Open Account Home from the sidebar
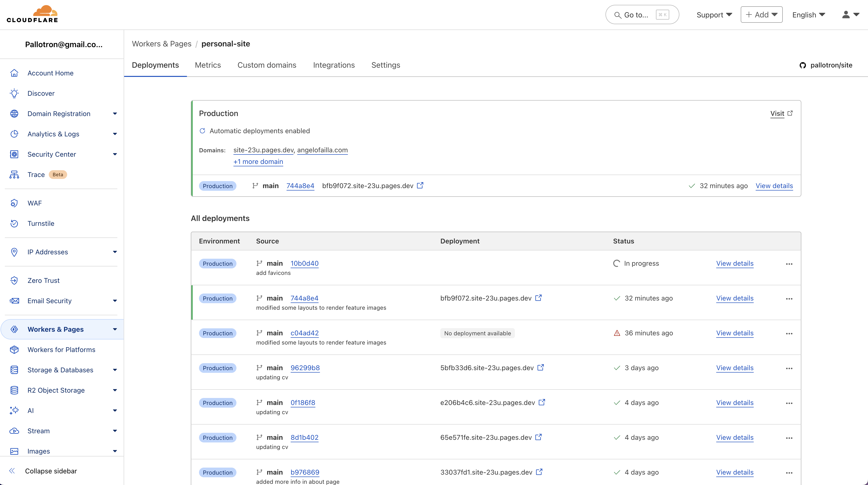 (50, 73)
